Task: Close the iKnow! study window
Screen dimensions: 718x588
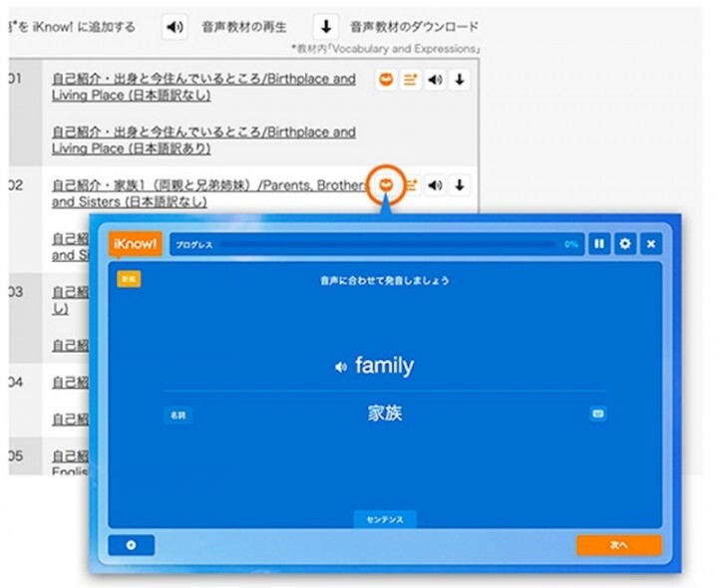Action: pos(651,244)
